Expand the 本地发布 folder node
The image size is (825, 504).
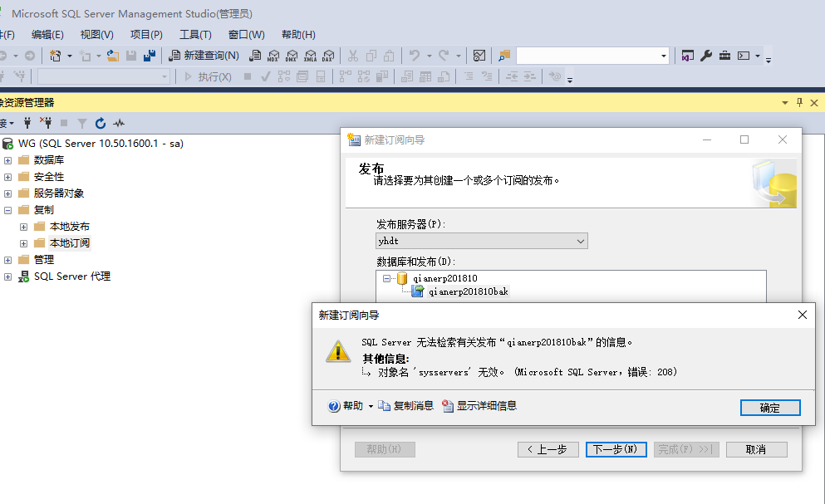click(x=23, y=227)
